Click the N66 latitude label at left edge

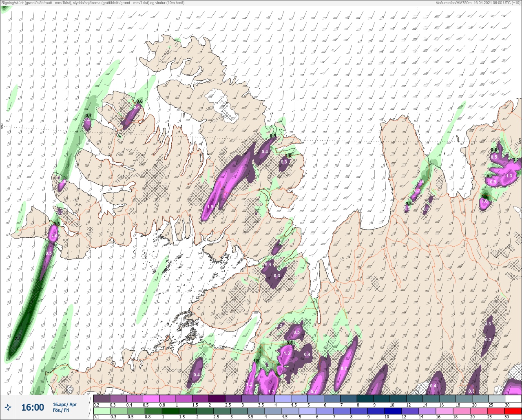pos(2,127)
